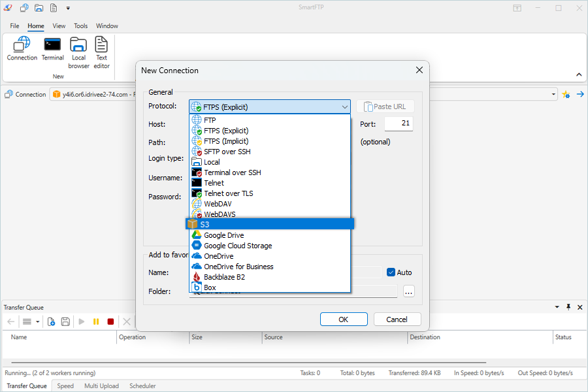Pick SFTP over SSH protocol

(227, 152)
